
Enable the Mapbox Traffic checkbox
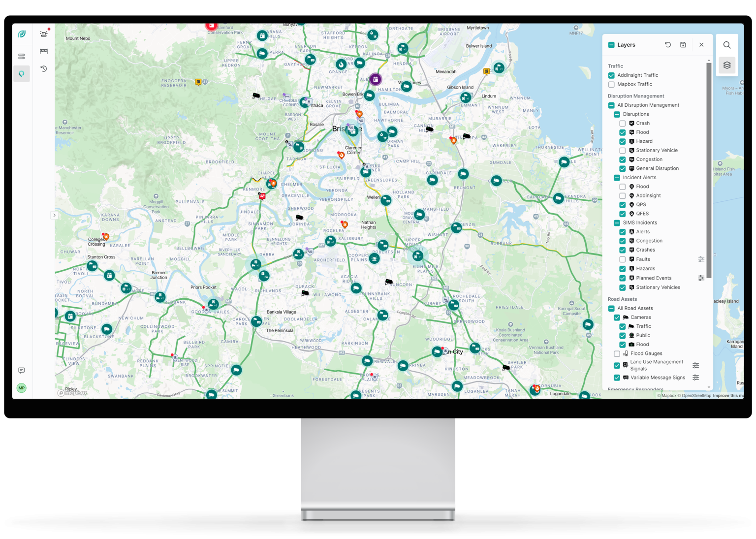pyautogui.click(x=611, y=84)
